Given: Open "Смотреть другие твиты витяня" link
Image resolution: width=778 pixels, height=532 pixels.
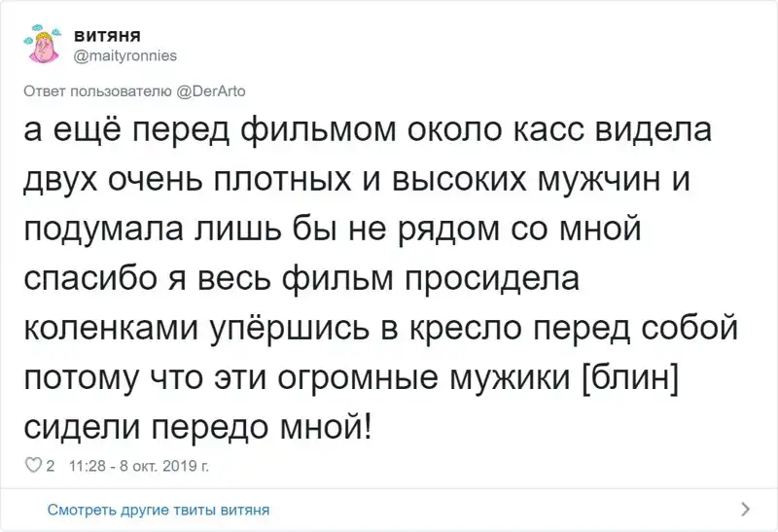Looking at the screenshot, I should point(158,509).
